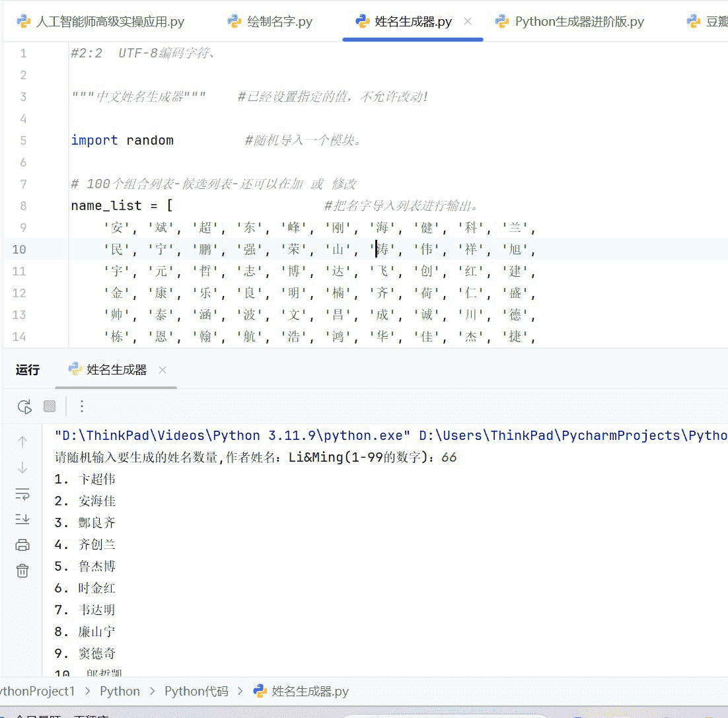The height and width of the screenshot is (718, 728).
Task: Toggle soft-wrap in run console
Action: point(22,494)
